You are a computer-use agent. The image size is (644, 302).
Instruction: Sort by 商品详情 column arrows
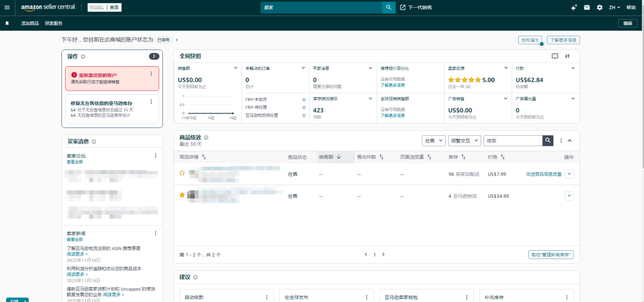[204, 157]
